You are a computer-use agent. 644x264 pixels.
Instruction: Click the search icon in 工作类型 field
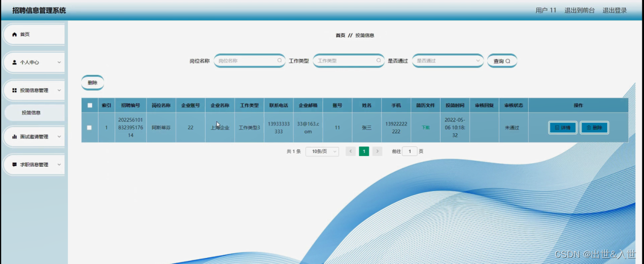pyautogui.click(x=378, y=61)
